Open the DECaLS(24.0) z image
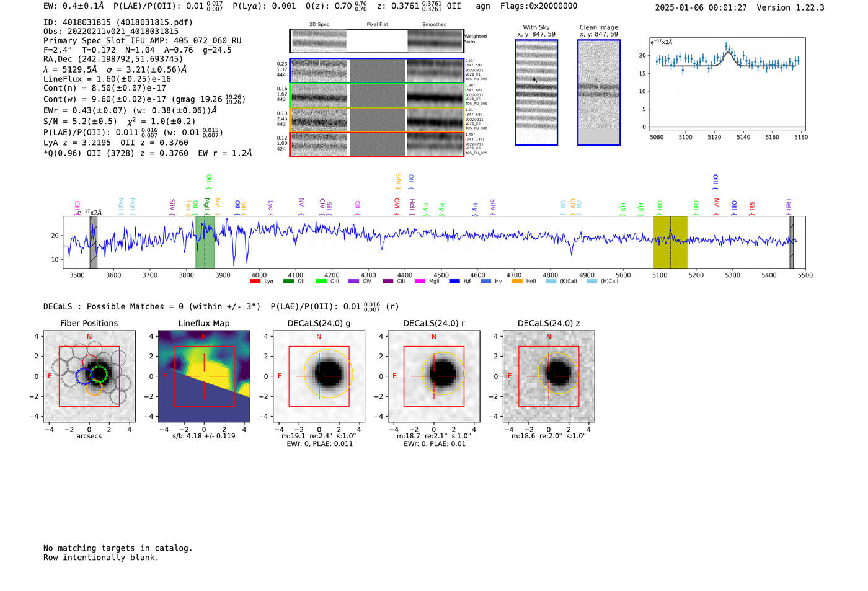 coord(549,376)
